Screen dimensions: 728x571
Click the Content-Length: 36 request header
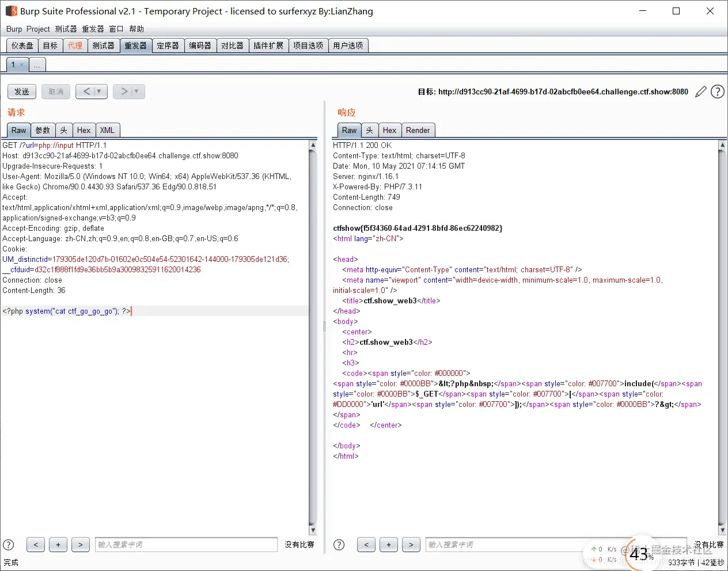point(34,291)
